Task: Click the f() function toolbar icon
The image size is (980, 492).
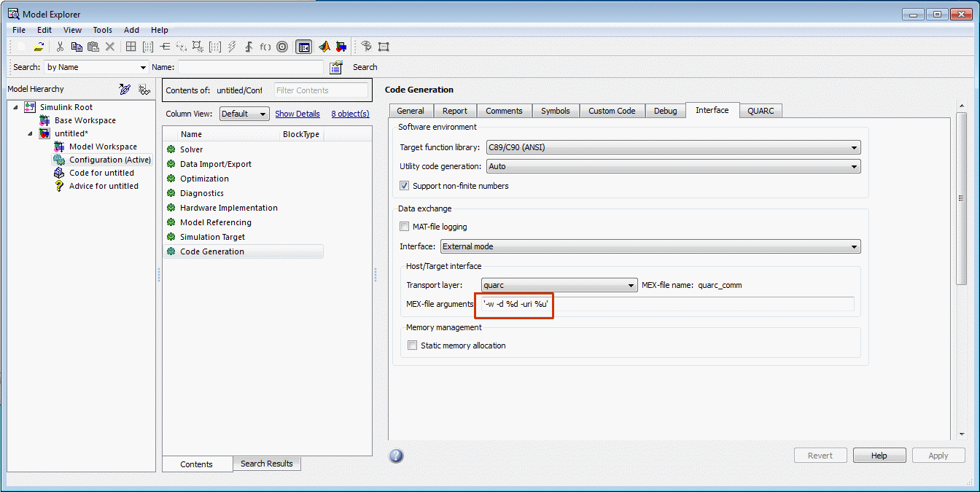Action: [265, 47]
